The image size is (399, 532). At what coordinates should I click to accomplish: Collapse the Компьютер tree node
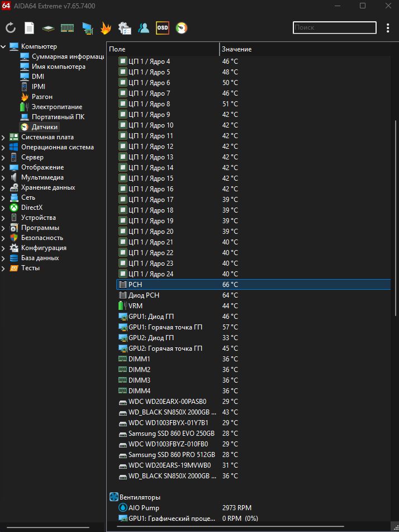coord(3,46)
